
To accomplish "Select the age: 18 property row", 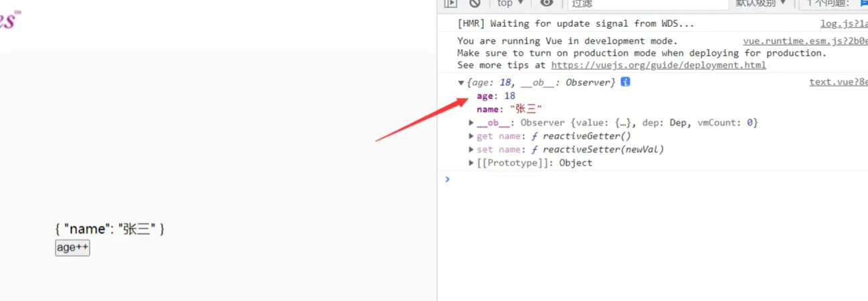I will click(496, 96).
